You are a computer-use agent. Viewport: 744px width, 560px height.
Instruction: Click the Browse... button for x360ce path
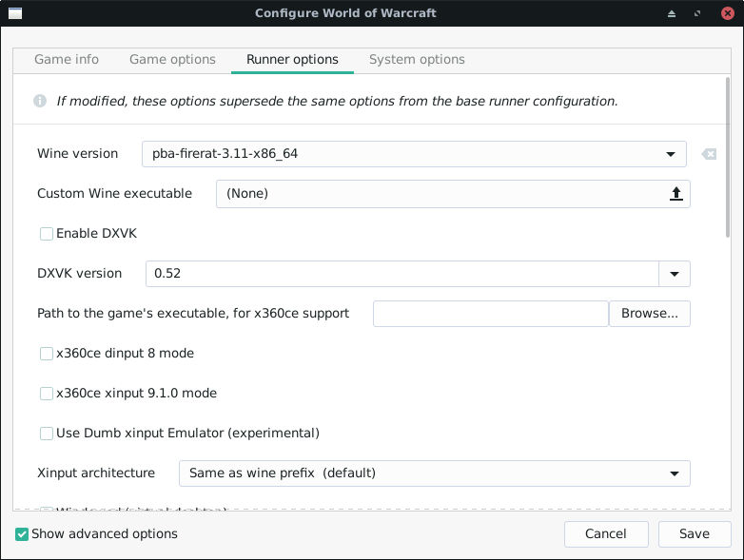coord(650,314)
